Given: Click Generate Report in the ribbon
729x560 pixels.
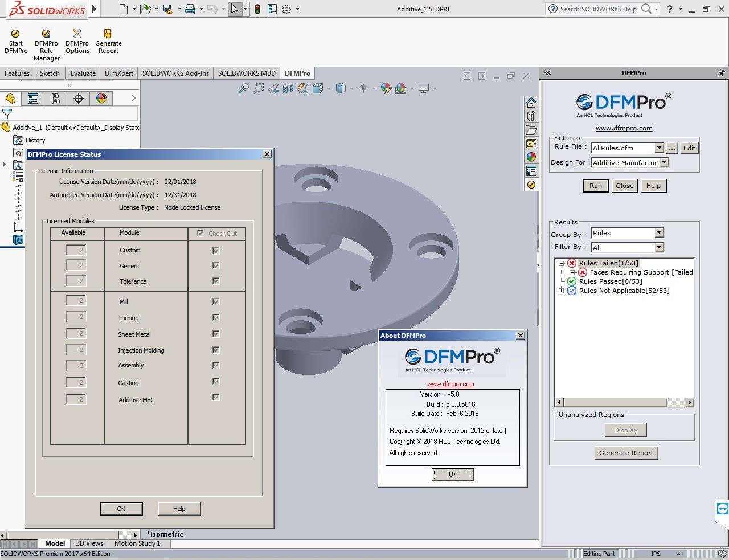Looking at the screenshot, I should point(108,42).
